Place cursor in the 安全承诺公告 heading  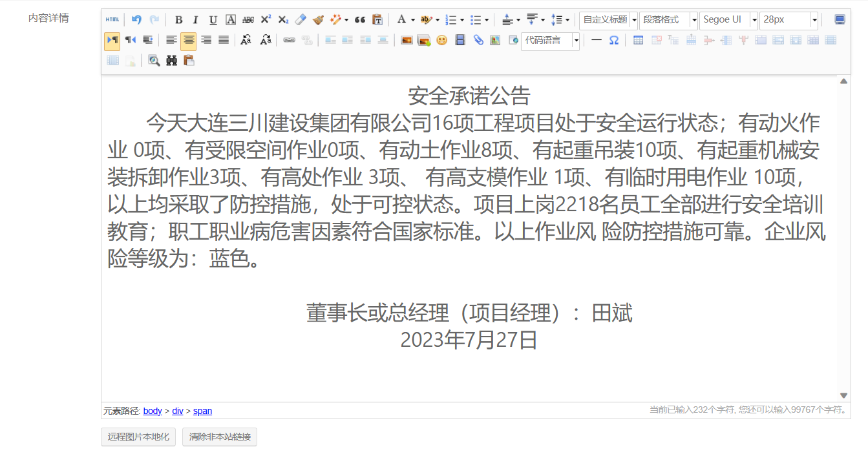coord(469,96)
